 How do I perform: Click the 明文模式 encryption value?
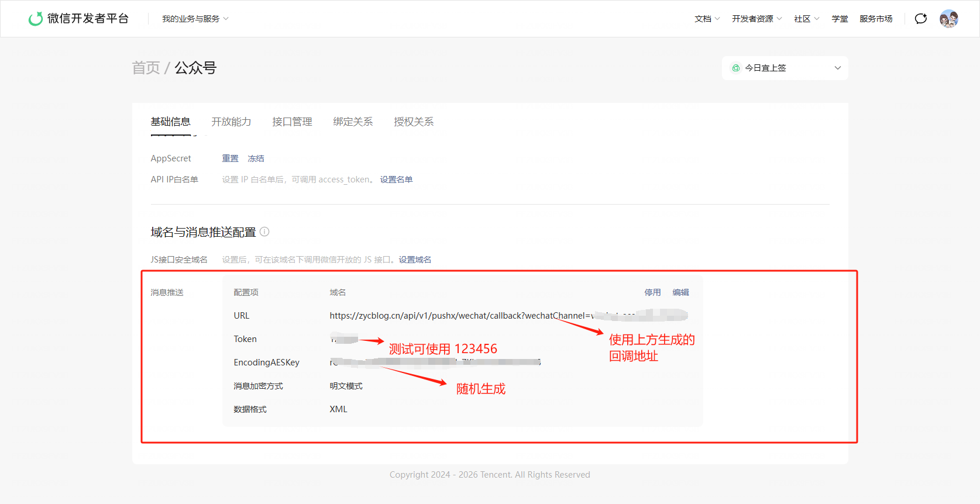pyautogui.click(x=346, y=386)
